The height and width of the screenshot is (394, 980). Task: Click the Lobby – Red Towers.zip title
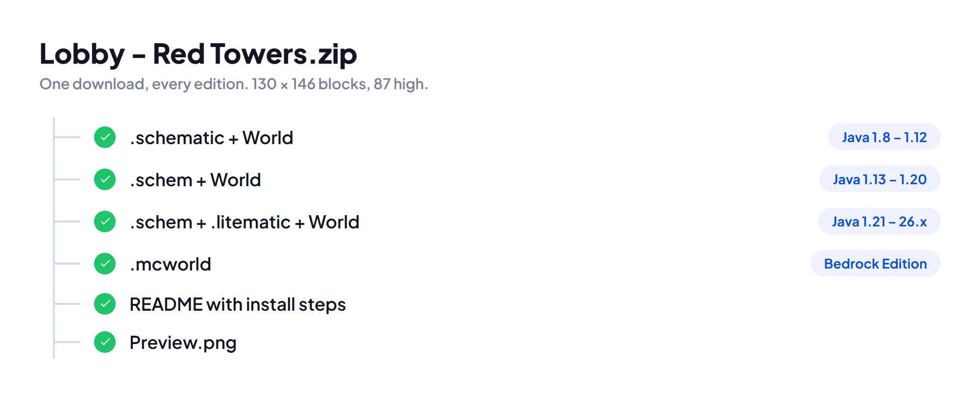point(198,53)
